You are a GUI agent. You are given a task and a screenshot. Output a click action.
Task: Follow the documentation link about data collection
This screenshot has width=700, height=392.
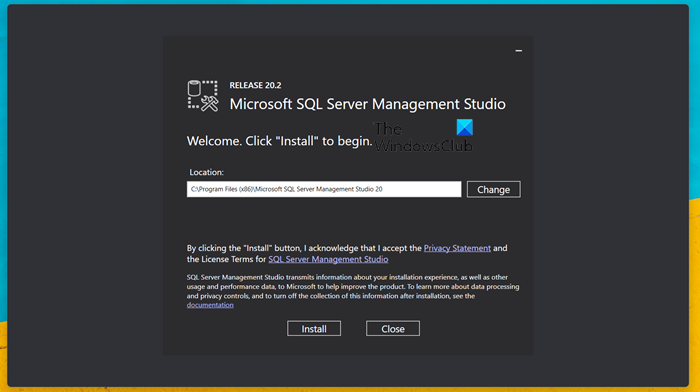[x=210, y=305]
